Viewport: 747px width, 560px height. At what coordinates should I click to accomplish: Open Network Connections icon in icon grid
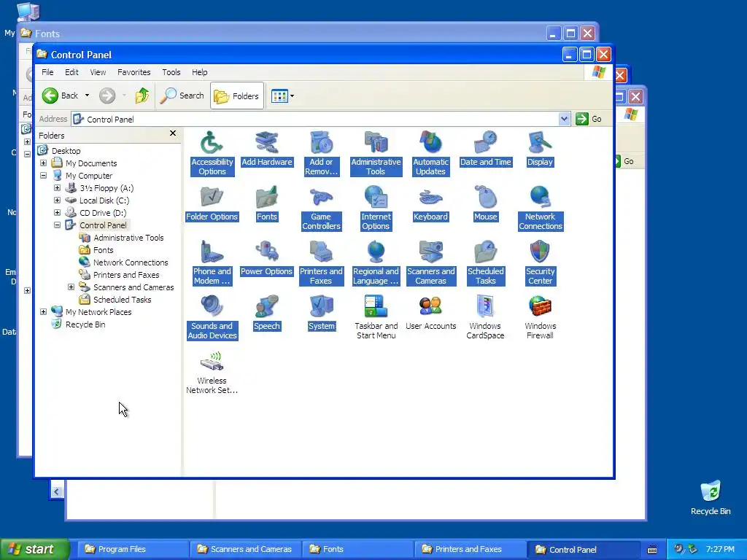[x=541, y=208]
